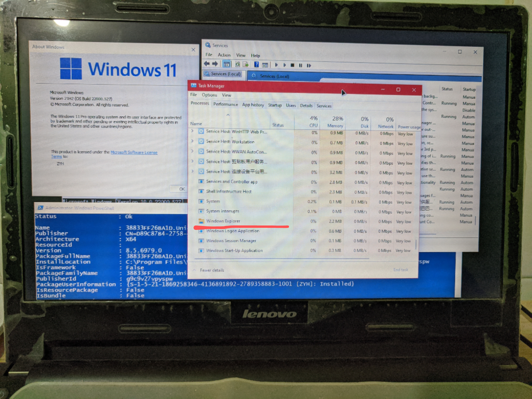Switch to the Users tab

(291, 105)
